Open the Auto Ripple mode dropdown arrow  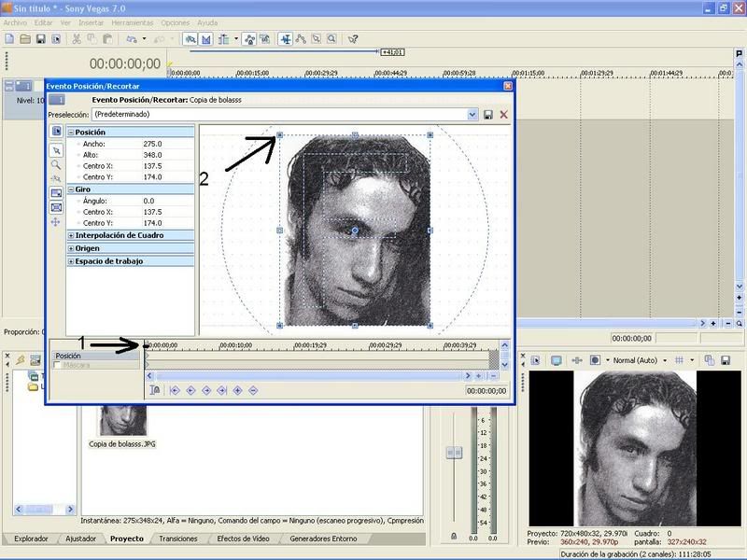[236, 39]
